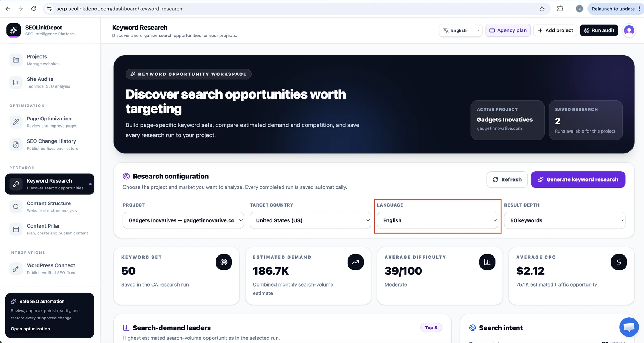Open browser extensions puzzle icon
The image size is (644, 343).
click(x=560, y=9)
